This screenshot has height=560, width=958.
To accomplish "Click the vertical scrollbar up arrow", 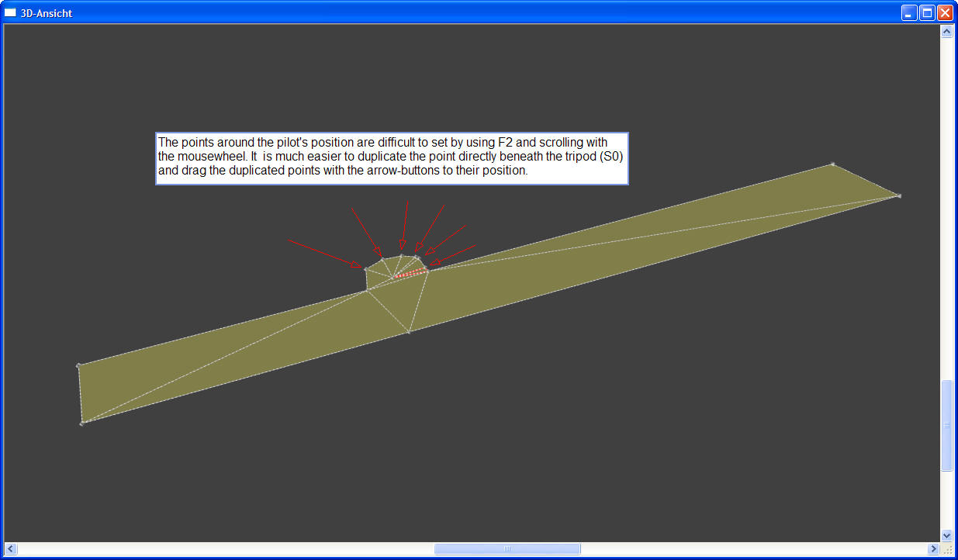I will [x=946, y=32].
